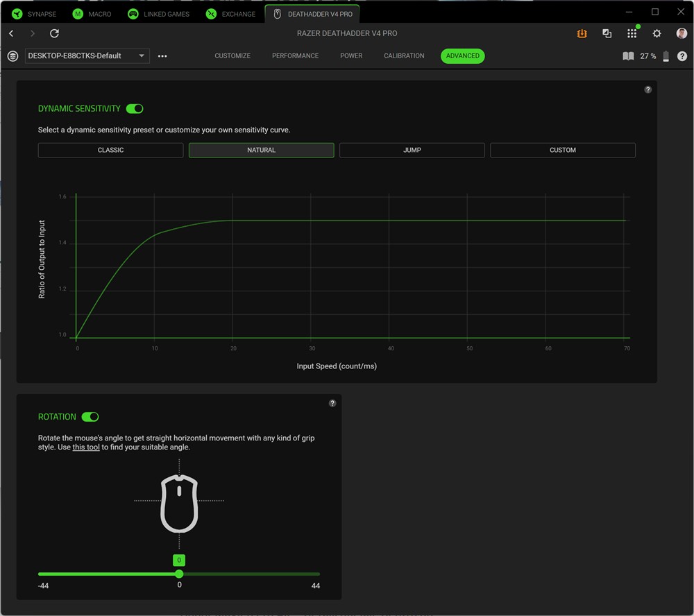The height and width of the screenshot is (616, 694).
Task: Open the three-dot profile options menu
Action: pos(162,56)
